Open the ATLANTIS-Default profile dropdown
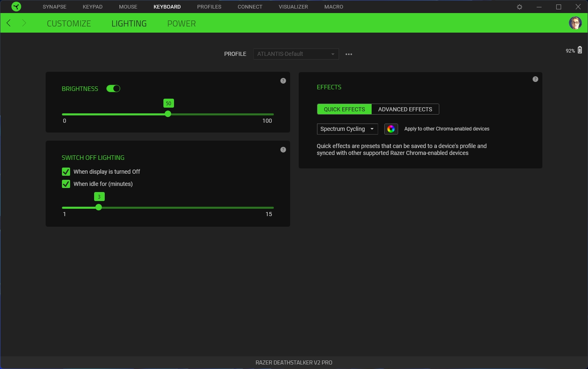Viewport: 588px width, 369px height. click(x=296, y=54)
